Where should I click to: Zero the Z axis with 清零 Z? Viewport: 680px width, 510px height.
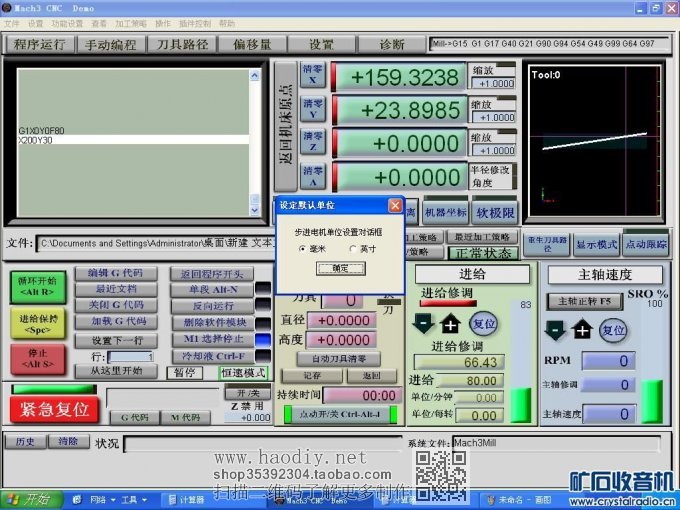(x=313, y=142)
